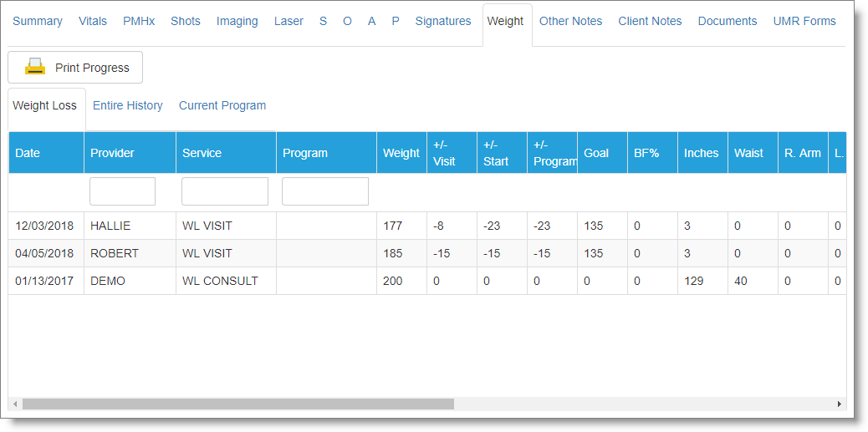Open the A tab of SOAP

(371, 21)
